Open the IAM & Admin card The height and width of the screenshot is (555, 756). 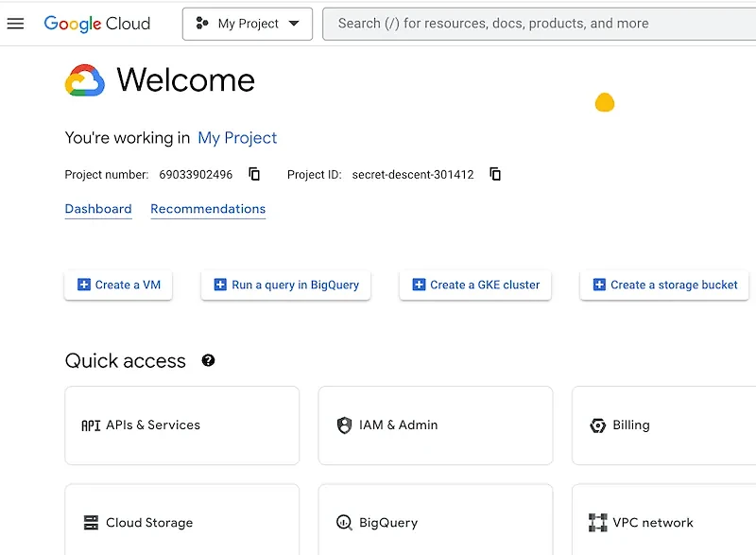pos(436,425)
